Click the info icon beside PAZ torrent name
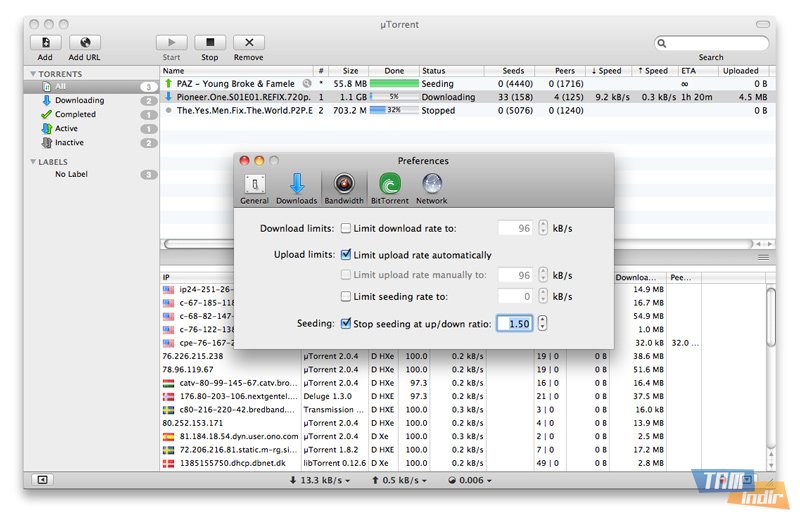Screen dimensions: 800x521 click(x=307, y=83)
